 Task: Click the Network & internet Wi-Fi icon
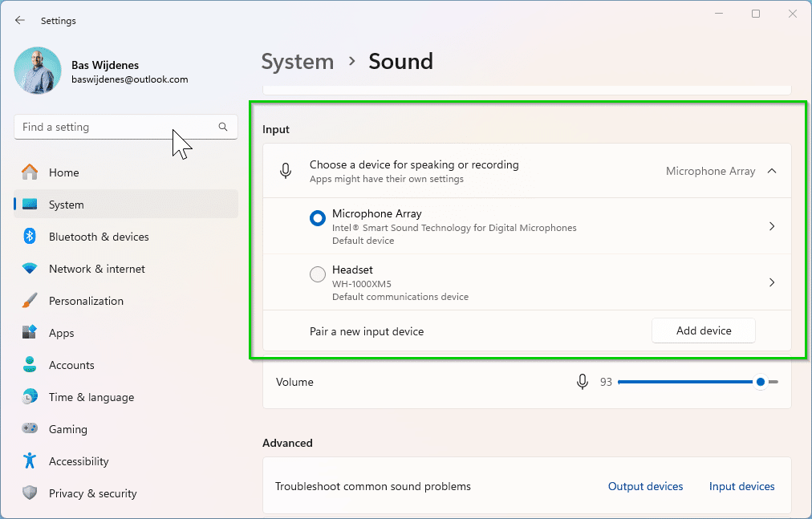click(30, 269)
